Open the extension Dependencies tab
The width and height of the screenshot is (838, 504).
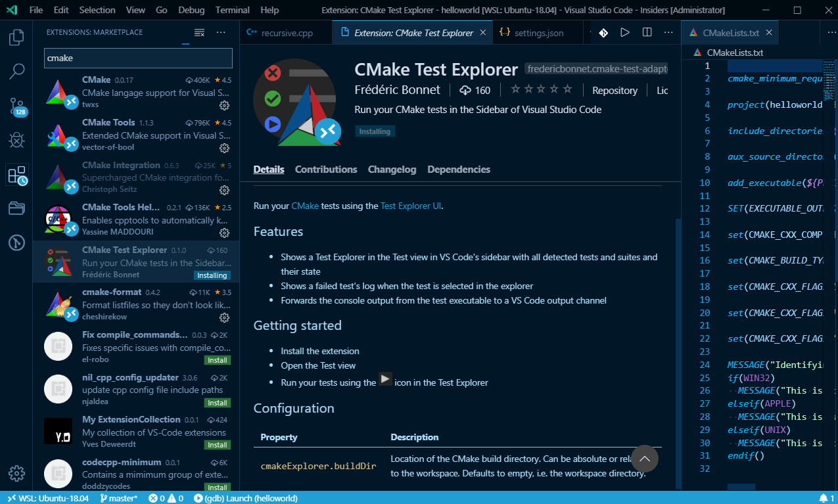(459, 170)
